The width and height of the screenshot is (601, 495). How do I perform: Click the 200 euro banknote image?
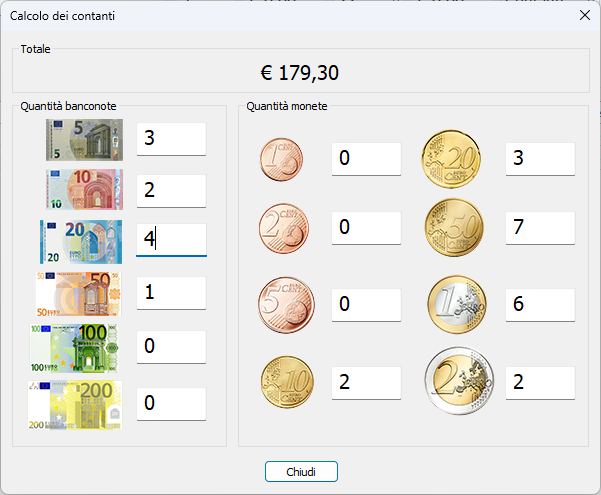[x=75, y=404]
